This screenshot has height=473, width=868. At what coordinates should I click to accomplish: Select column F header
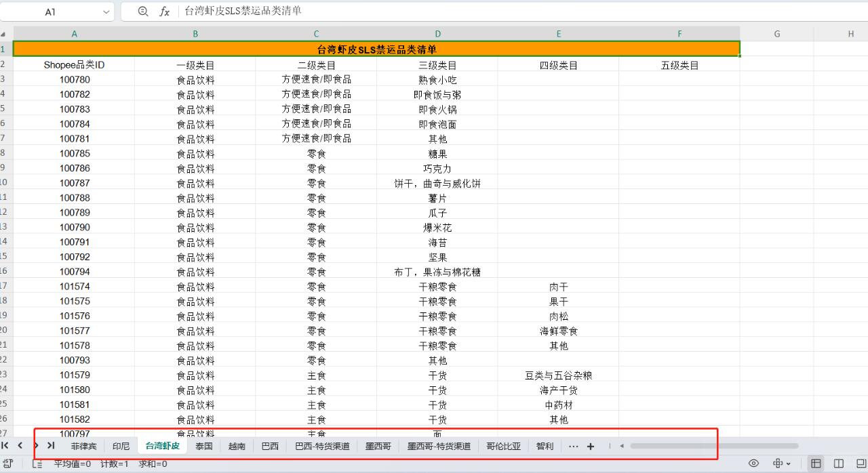(x=679, y=34)
